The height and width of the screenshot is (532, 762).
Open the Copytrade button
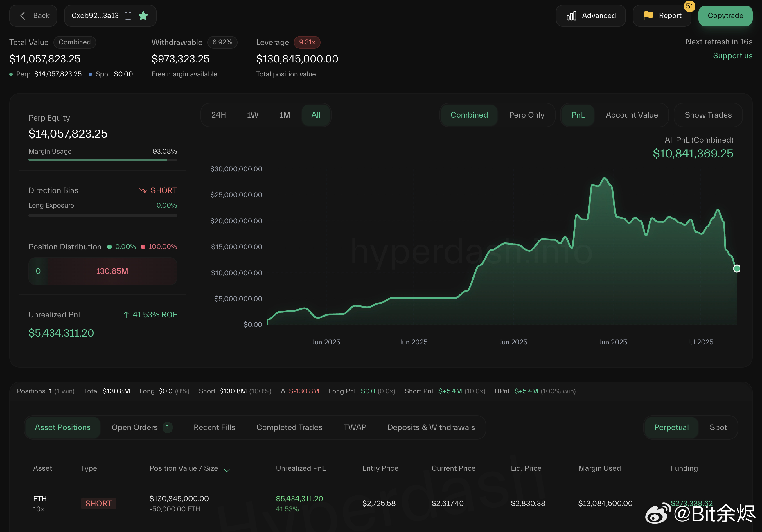[725, 16]
